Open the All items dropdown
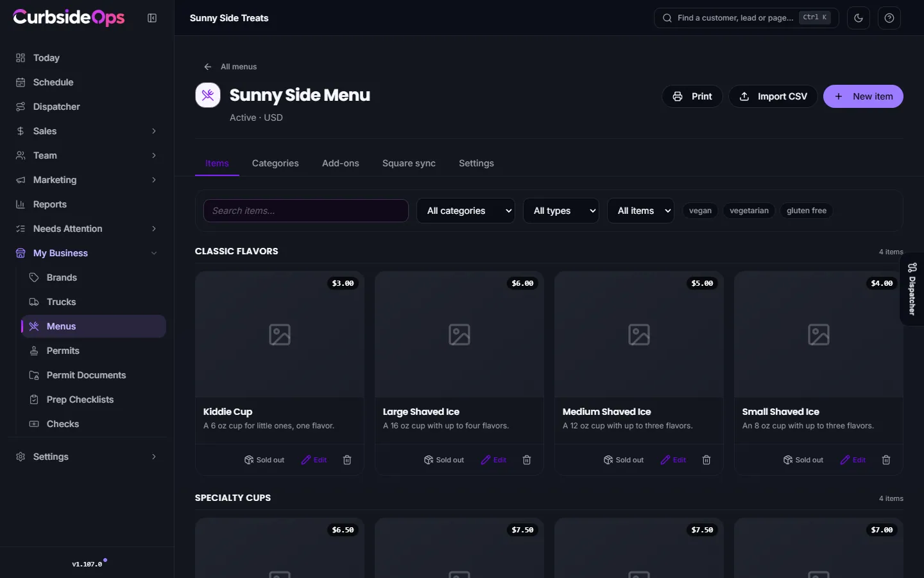 pos(641,211)
